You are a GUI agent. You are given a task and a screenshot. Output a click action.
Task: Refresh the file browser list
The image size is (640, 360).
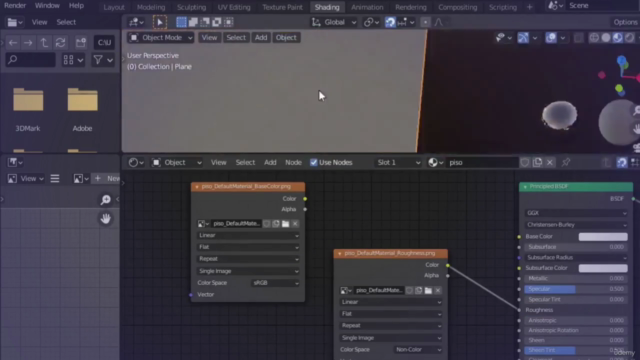point(60,42)
